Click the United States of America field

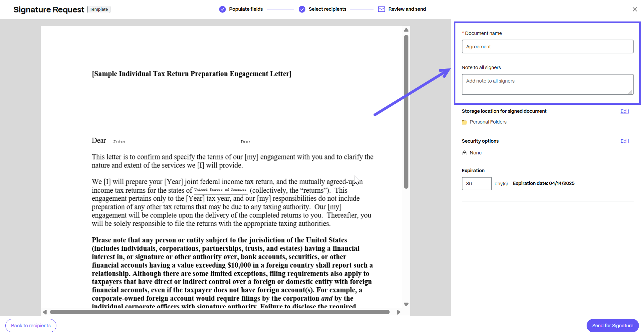[x=220, y=190]
